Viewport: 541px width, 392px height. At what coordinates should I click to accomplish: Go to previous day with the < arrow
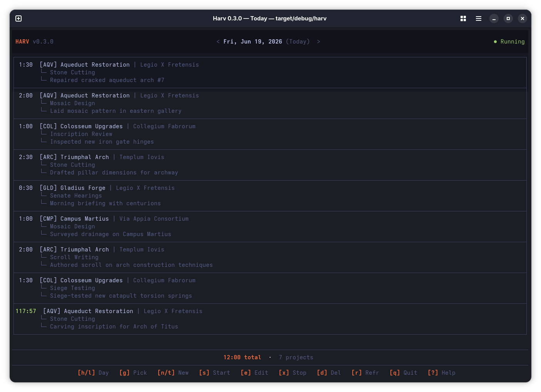(218, 42)
